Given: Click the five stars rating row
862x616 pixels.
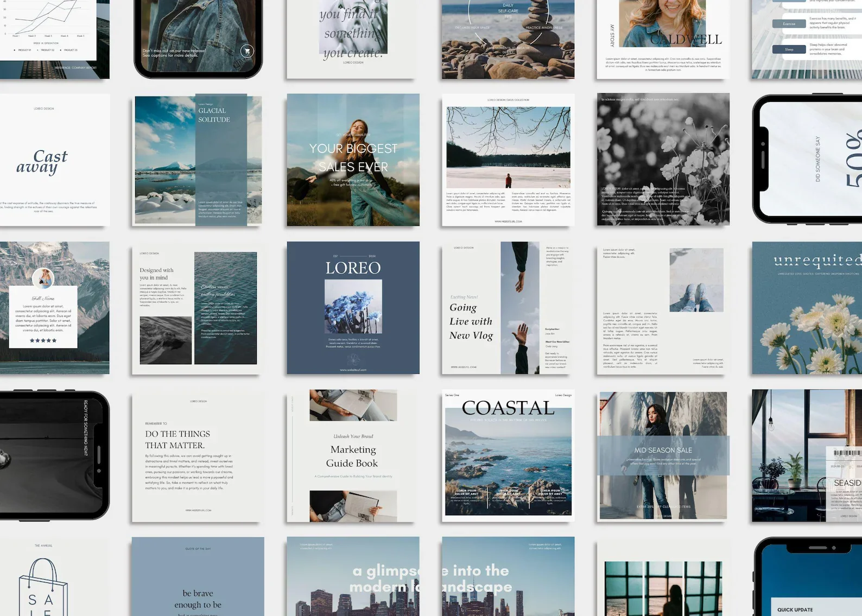Looking at the screenshot, I should (43, 340).
